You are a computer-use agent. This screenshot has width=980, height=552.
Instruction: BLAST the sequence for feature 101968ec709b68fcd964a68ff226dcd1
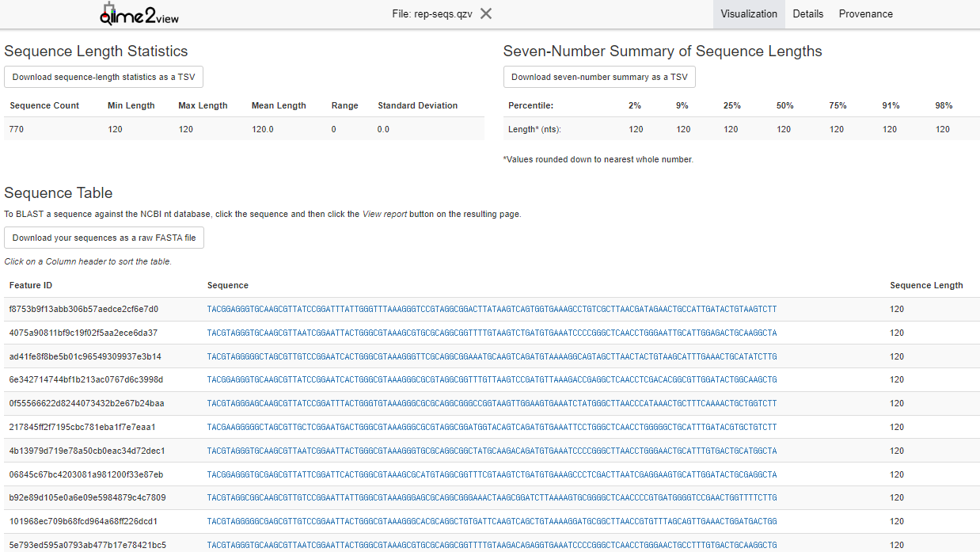(492, 521)
